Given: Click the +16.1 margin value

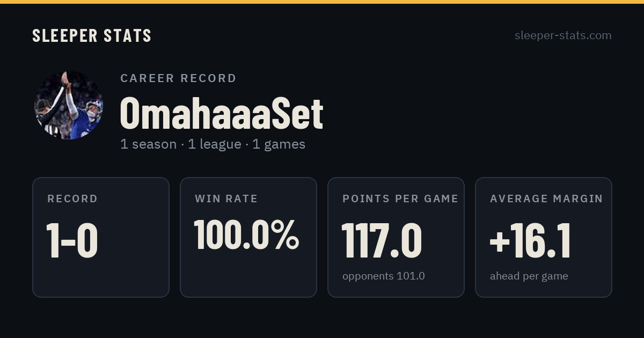Looking at the screenshot, I should coord(530,240).
